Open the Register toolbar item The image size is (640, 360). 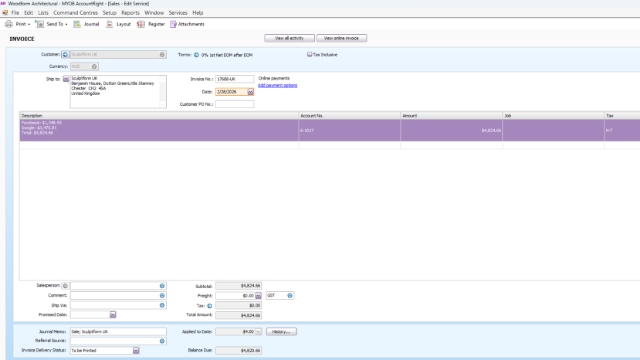(151, 24)
